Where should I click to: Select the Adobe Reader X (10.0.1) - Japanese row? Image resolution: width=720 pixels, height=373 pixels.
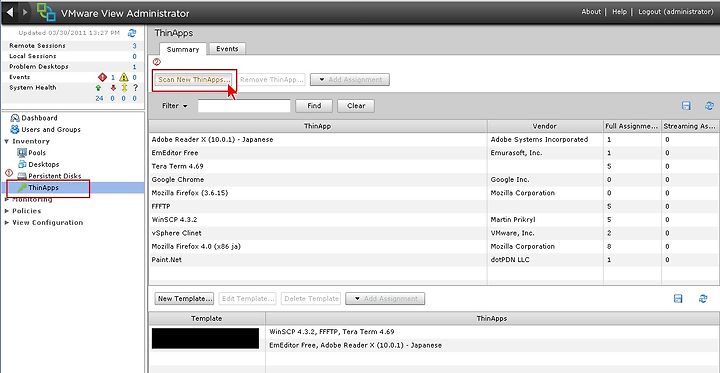[434, 139]
